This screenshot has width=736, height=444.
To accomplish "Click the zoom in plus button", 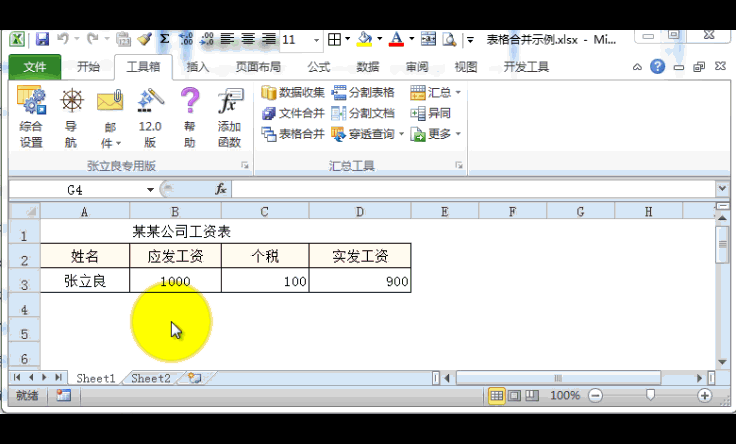I will click(x=705, y=396).
